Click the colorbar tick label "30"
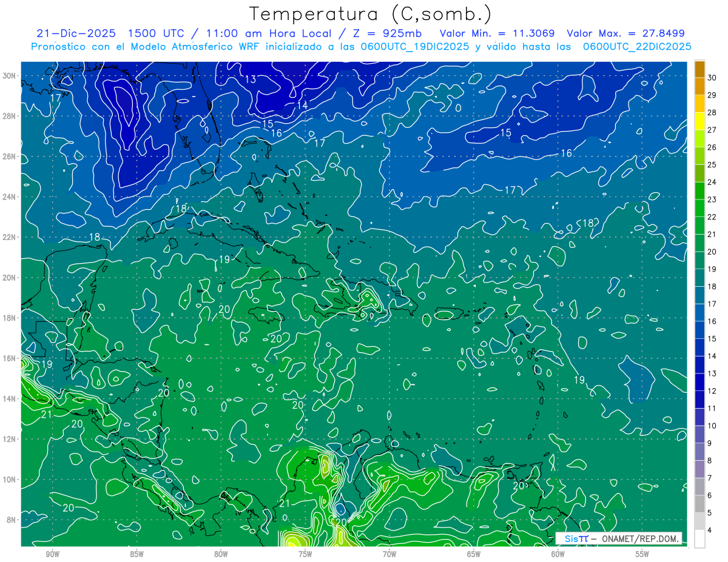This screenshot has width=728, height=562. 712,78
